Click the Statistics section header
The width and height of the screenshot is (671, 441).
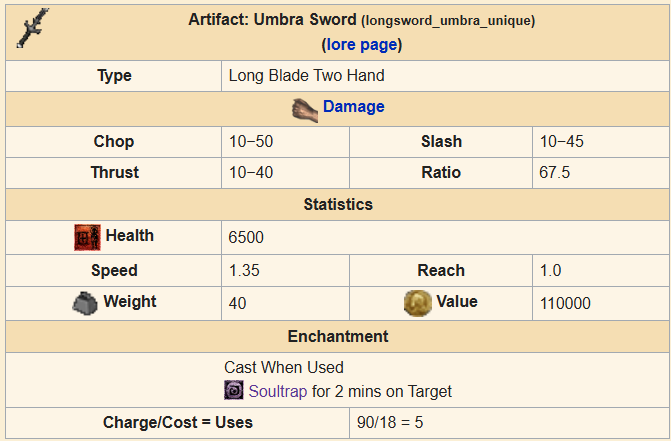pyautogui.click(x=338, y=204)
